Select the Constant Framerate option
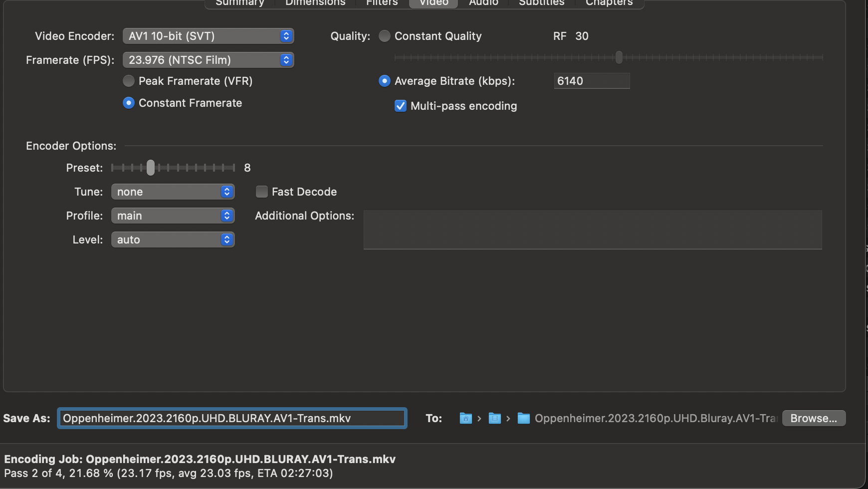868x489 pixels. tap(129, 103)
